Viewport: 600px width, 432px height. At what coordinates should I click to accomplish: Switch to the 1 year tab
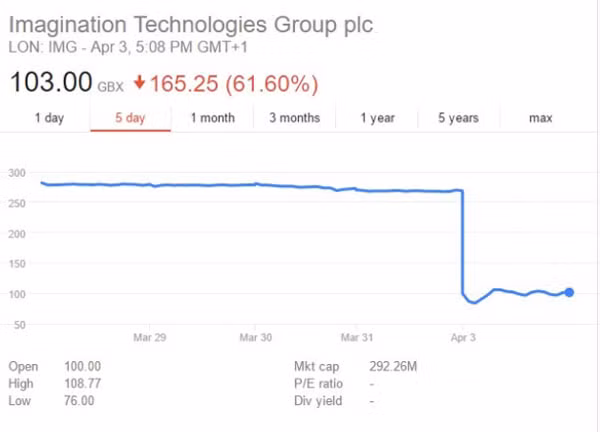(x=377, y=118)
